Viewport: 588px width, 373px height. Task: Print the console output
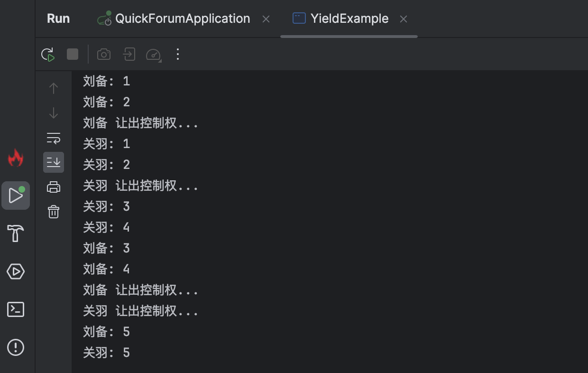point(54,187)
